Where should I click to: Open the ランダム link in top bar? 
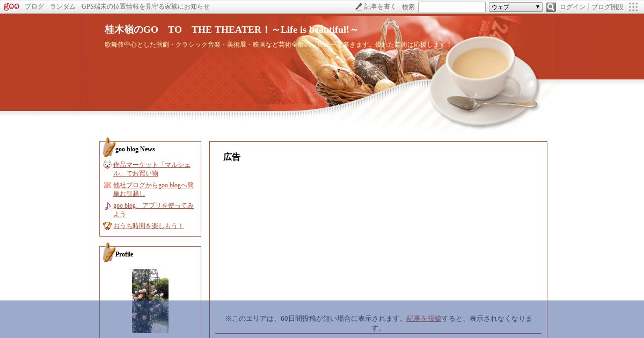63,7
